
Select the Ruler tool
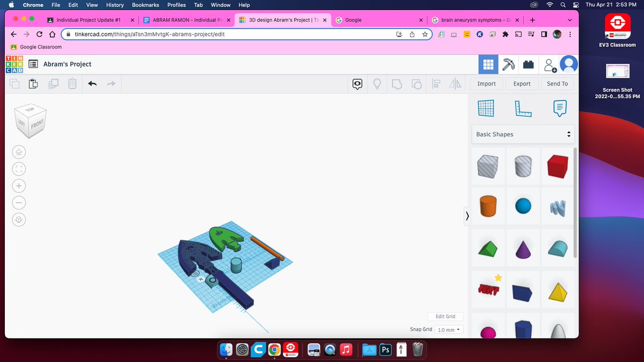[x=523, y=108]
